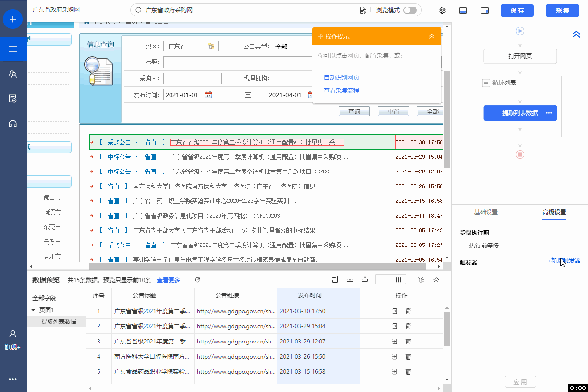Screen dimensions: 588x392
Task: Click the 2021-03-26 15:50 cell in data table
Action: point(318,357)
